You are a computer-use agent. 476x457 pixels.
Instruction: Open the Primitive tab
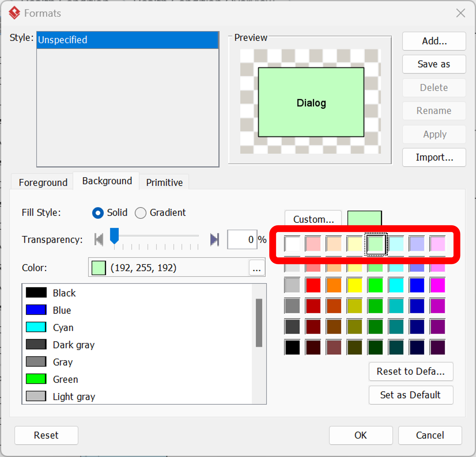tap(164, 182)
